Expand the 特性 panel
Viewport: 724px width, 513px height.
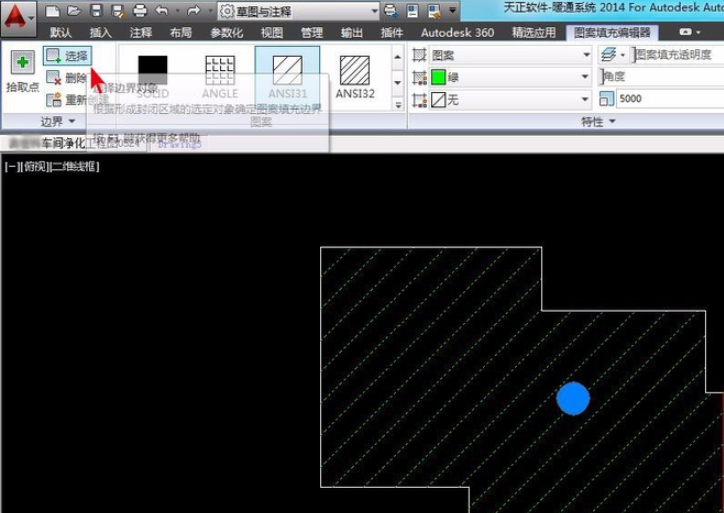tap(598, 121)
